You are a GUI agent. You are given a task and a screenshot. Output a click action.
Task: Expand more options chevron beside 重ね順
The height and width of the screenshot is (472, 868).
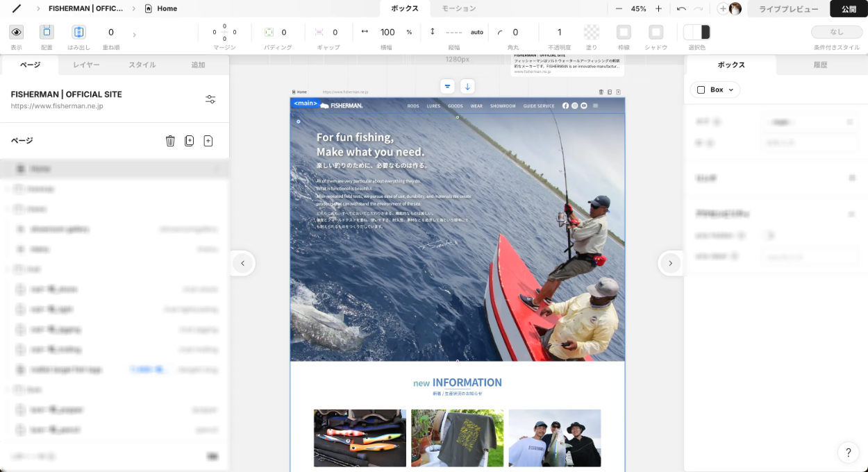pos(134,35)
